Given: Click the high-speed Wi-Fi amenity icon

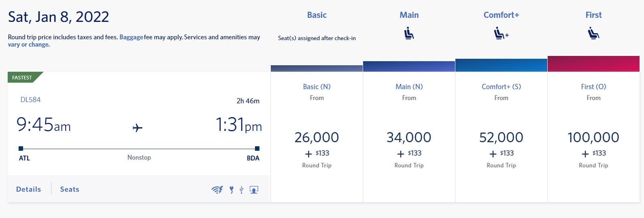Looking at the screenshot, I should pos(217,190).
